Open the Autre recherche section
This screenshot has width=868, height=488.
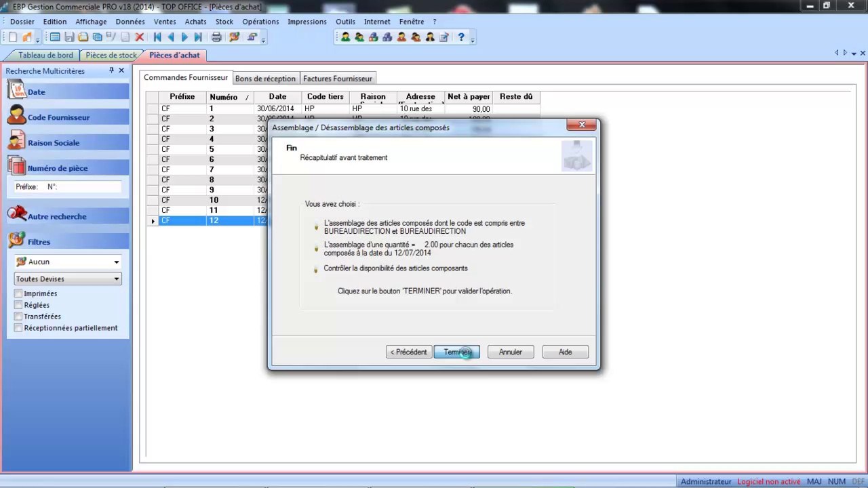click(x=68, y=216)
